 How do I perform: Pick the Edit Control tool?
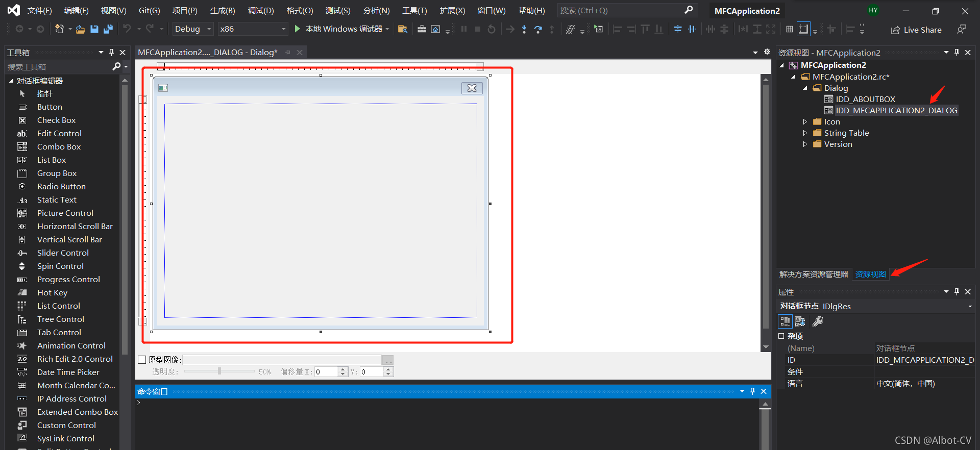pos(59,133)
